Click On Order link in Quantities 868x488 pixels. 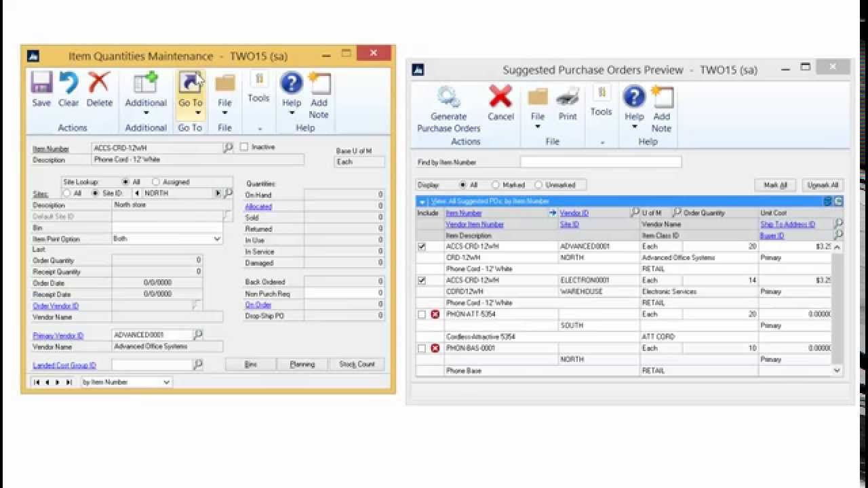pos(258,305)
